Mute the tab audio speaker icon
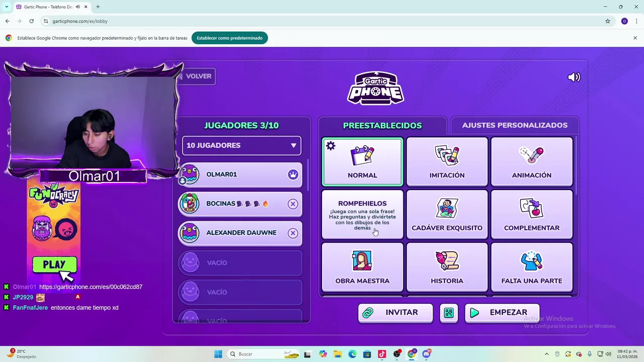This screenshot has height=362, width=644. pyautogui.click(x=77, y=7)
